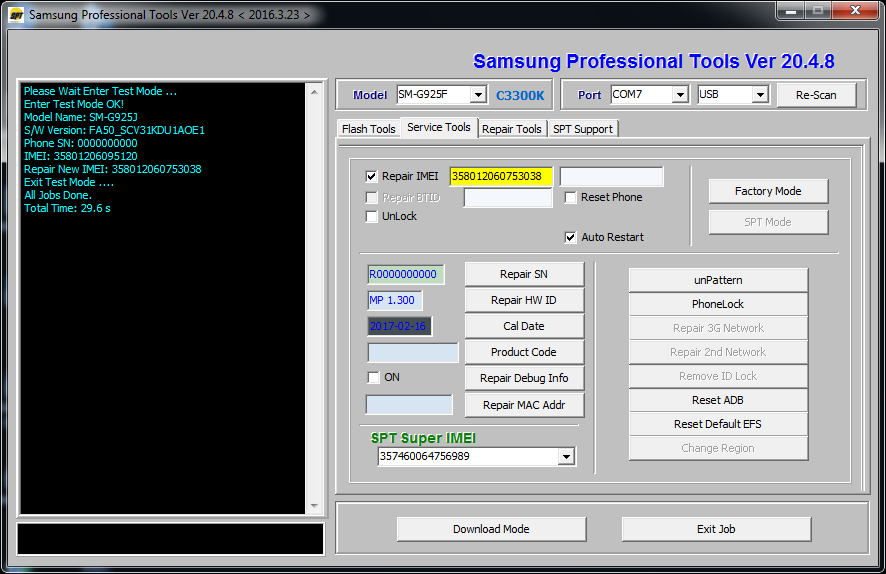Click the Reset Default EFS button

click(718, 424)
